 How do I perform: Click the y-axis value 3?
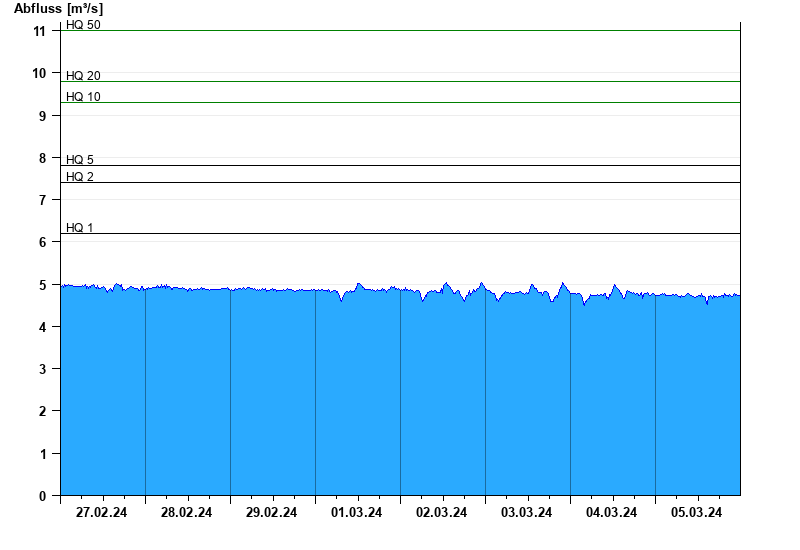tap(42, 369)
